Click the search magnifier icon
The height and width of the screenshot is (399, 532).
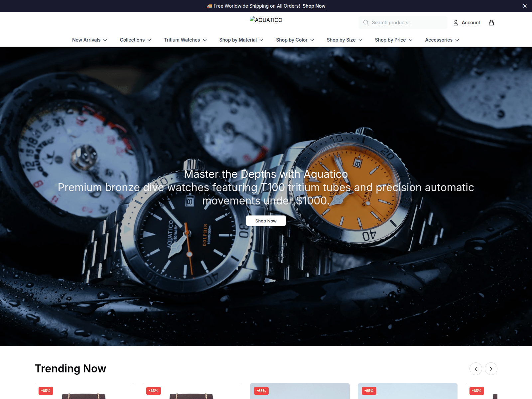tap(366, 23)
